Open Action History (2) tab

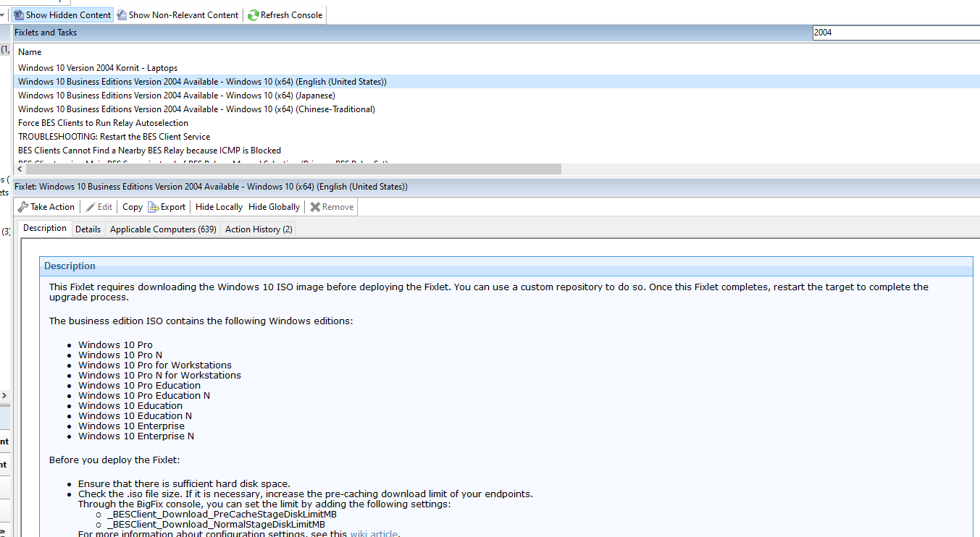click(259, 229)
